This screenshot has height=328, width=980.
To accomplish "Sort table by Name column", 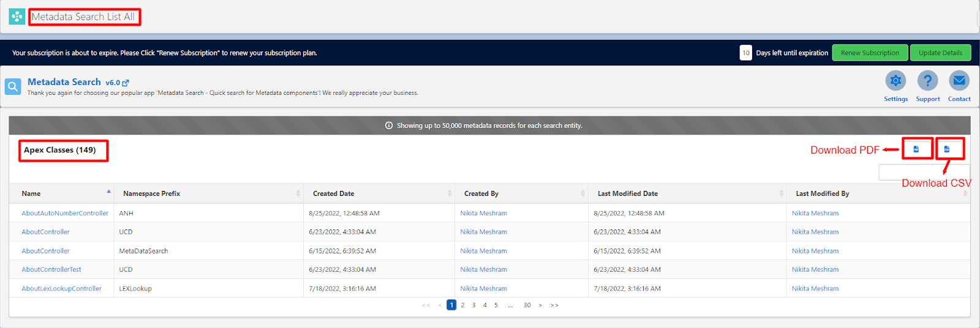I will tap(61, 193).
